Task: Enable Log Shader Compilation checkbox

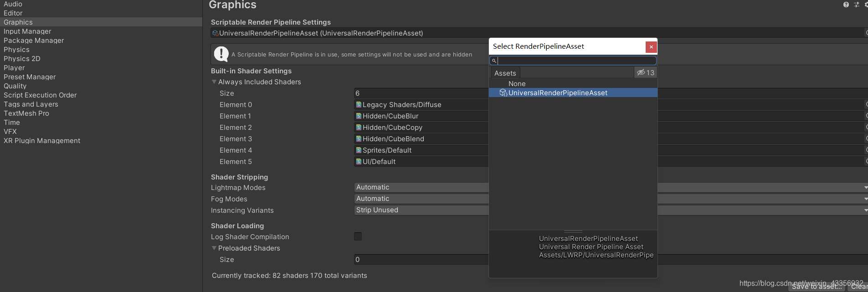Action: tap(358, 236)
